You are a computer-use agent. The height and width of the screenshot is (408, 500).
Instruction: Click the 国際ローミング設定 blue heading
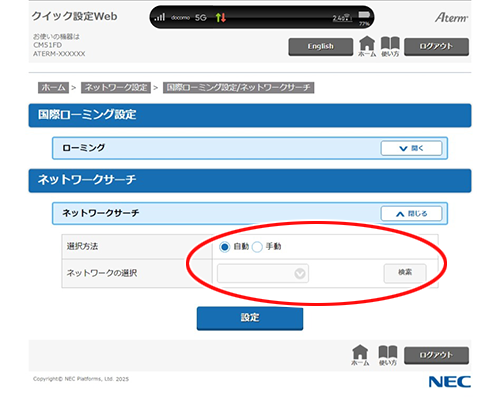(x=250, y=115)
